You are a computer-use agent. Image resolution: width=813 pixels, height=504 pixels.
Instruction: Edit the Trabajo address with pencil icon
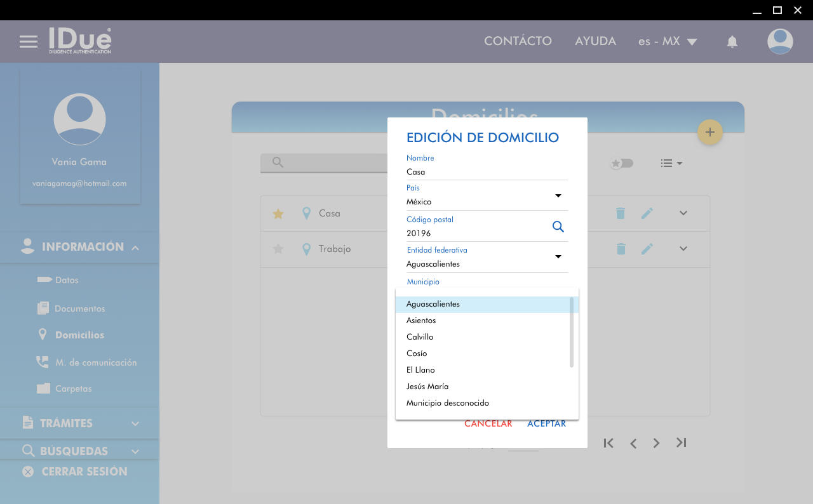(647, 249)
